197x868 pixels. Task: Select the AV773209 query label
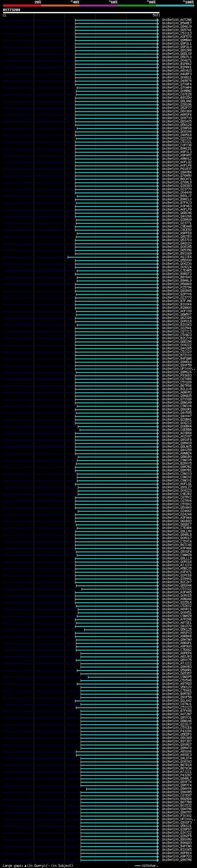(x=11, y=10)
